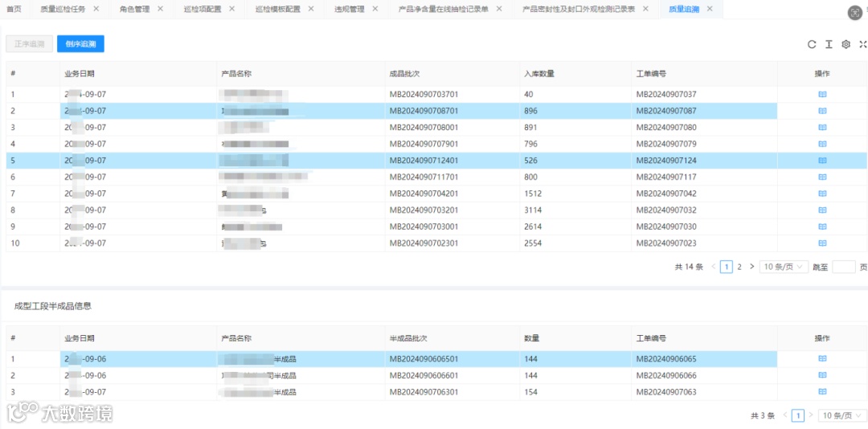Switch to the 角色管理 tab
Screen dimensions: 868x429
click(x=134, y=10)
